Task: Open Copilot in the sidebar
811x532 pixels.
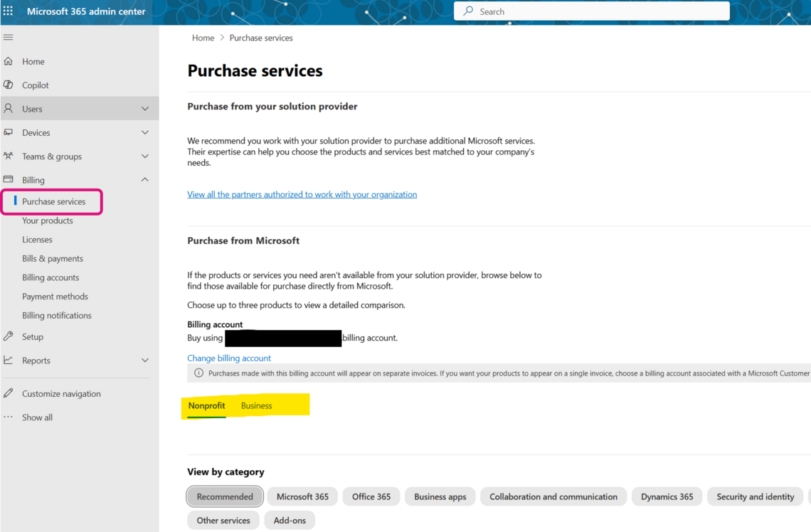Action: [x=35, y=85]
